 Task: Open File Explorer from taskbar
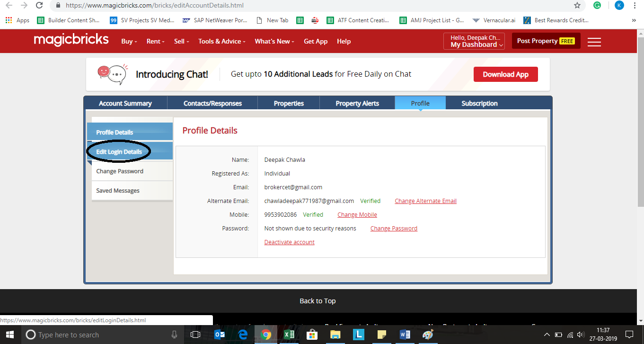pos(335,335)
